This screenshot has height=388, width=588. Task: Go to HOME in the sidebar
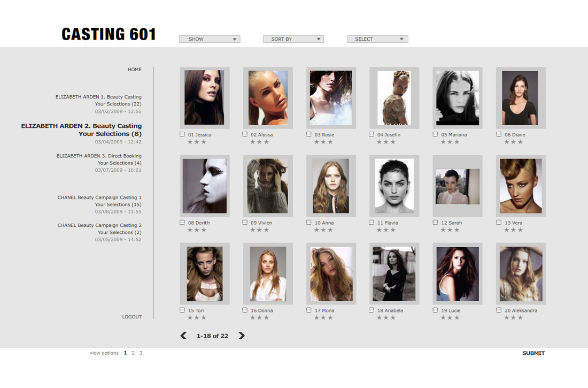click(135, 70)
